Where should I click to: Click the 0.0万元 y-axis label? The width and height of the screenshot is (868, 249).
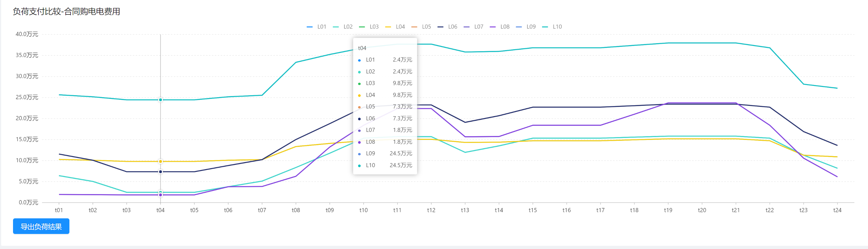click(28, 202)
